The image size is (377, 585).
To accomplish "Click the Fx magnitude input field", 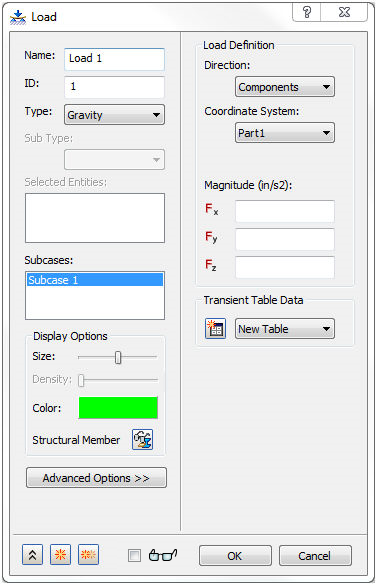I will (x=285, y=211).
